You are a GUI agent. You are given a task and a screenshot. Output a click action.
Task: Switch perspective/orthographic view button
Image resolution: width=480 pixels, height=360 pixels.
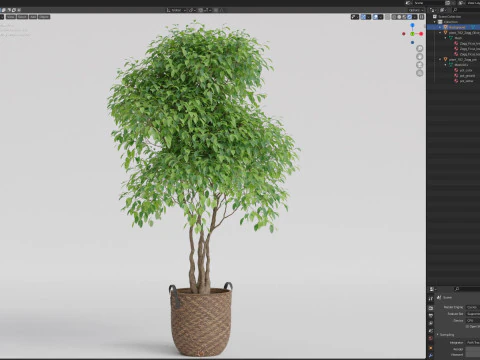pyautogui.click(x=420, y=73)
